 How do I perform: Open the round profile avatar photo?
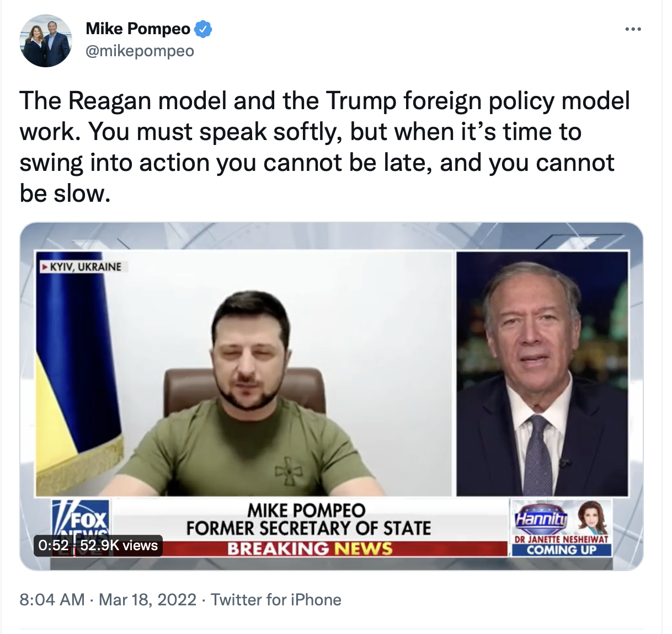pyautogui.click(x=46, y=41)
